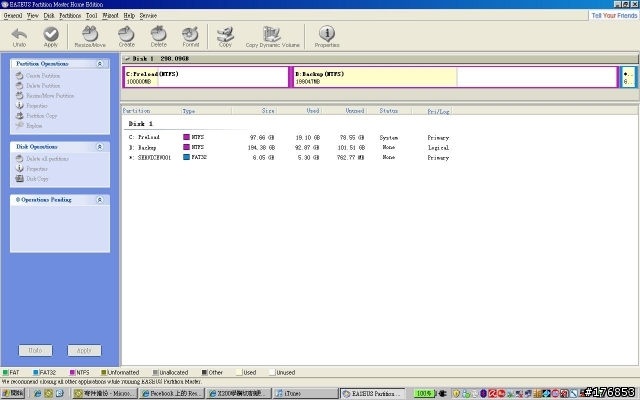
Task: Collapse the Disk 1 map header
Action: tap(127, 59)
